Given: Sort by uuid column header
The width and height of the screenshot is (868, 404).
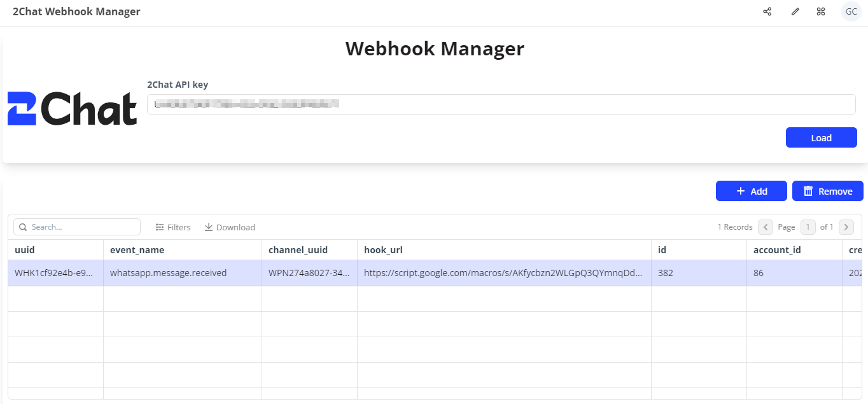Looking at the screenshot, I should point(55,250).
